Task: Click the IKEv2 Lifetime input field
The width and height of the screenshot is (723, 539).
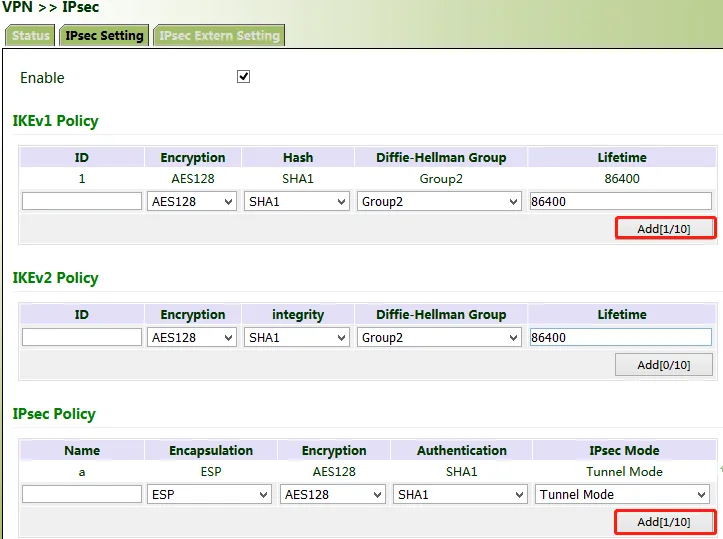Action: tap(621, 337)
